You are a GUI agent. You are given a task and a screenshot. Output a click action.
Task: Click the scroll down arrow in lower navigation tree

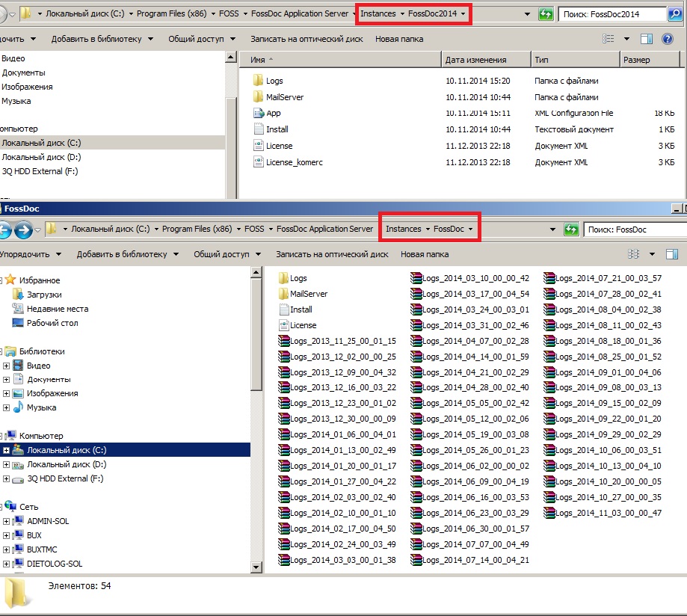coord(256,567)
